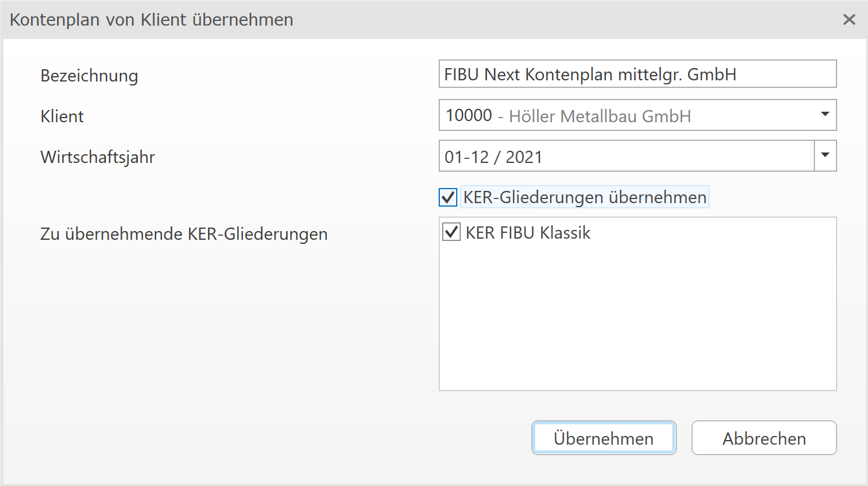Click the Wirtschaftsjahr label
Image resolution: width=868 pixels, height=486 pixels.
coord(97,157)
